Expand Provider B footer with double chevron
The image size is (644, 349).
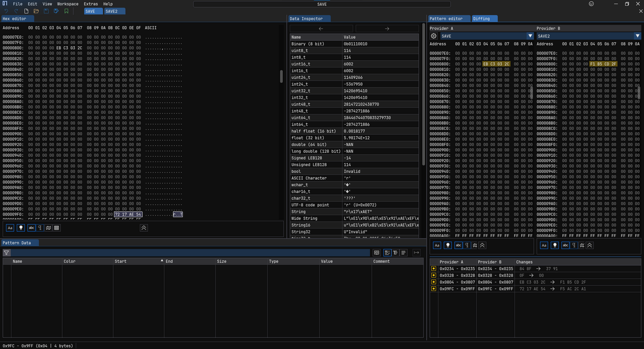[x=590, y=245]
